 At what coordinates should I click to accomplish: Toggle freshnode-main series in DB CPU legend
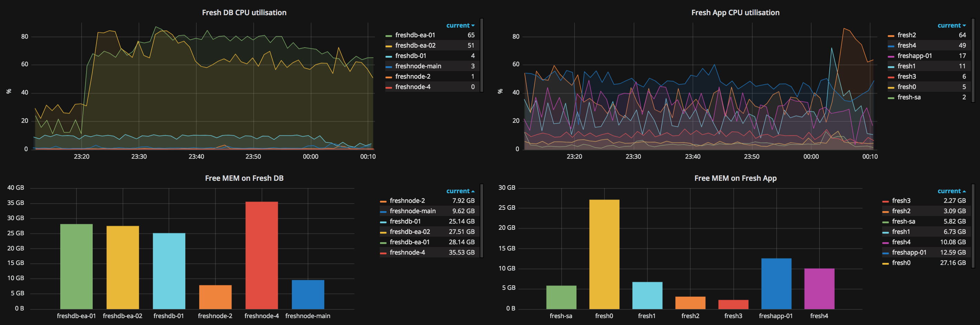click(418, 66)
